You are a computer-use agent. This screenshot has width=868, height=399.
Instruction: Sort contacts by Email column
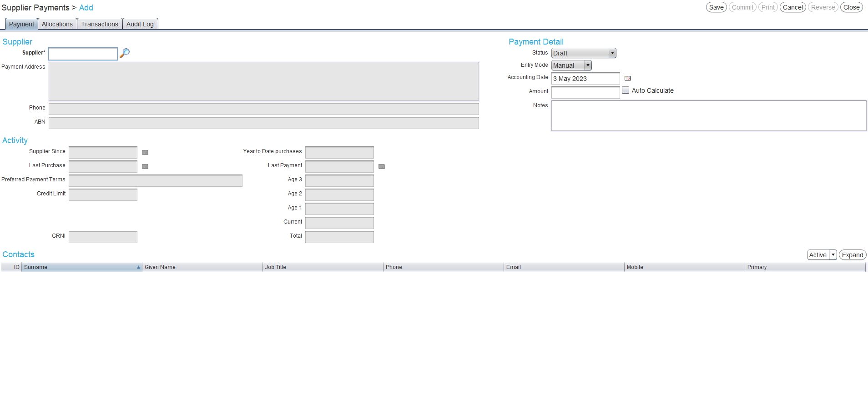564,267
